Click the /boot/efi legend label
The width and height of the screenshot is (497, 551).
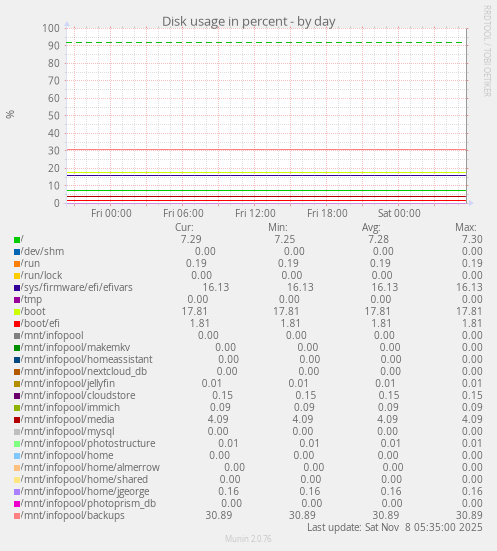tap(40, 323)
